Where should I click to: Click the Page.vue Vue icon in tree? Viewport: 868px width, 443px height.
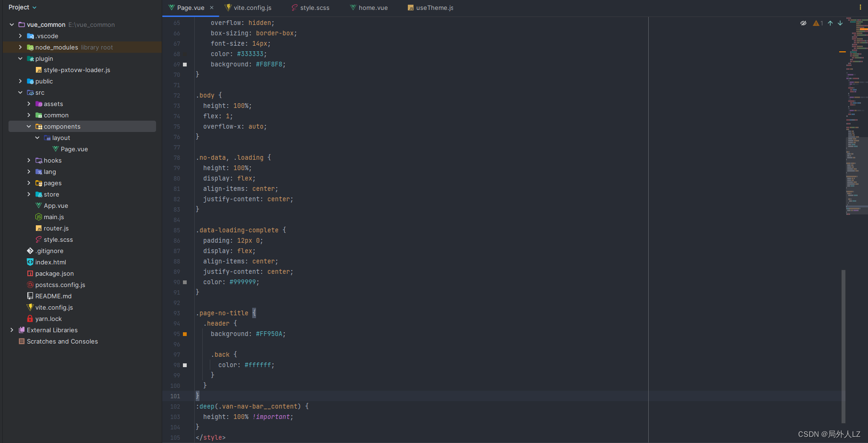(x=56, y=149)
